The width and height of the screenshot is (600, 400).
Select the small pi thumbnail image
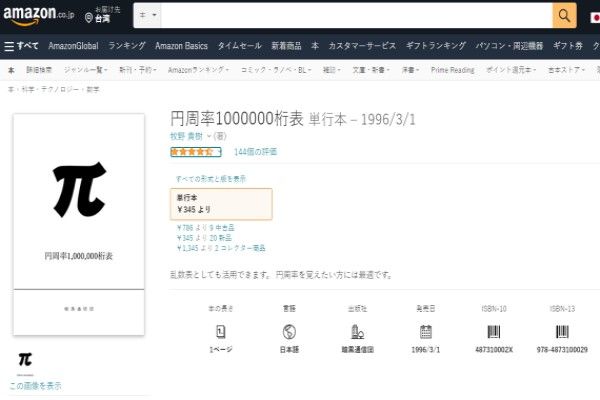(x=25, y=360)
